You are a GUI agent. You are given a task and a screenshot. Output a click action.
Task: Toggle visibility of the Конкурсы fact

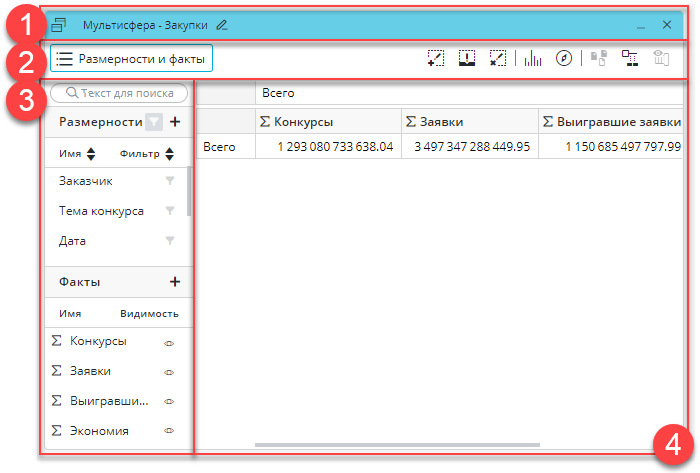tap(169, 342)
